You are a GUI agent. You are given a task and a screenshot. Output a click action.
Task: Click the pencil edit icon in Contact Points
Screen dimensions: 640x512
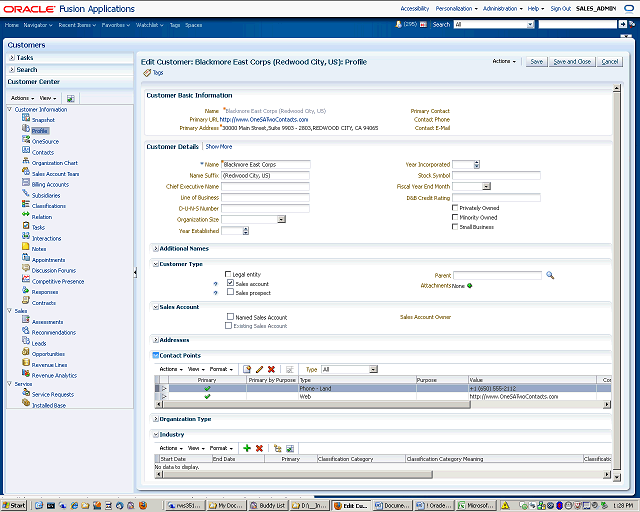click(x=260, y=369)
